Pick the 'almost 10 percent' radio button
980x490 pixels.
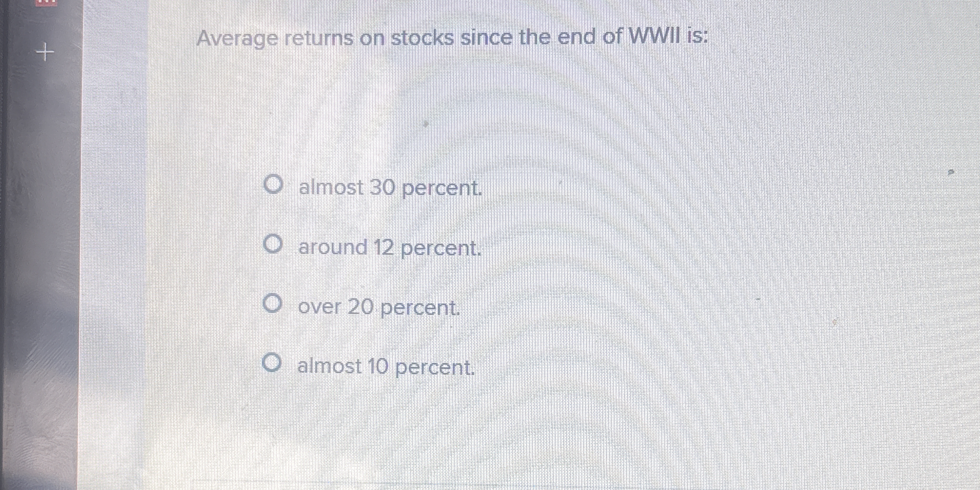272,363
